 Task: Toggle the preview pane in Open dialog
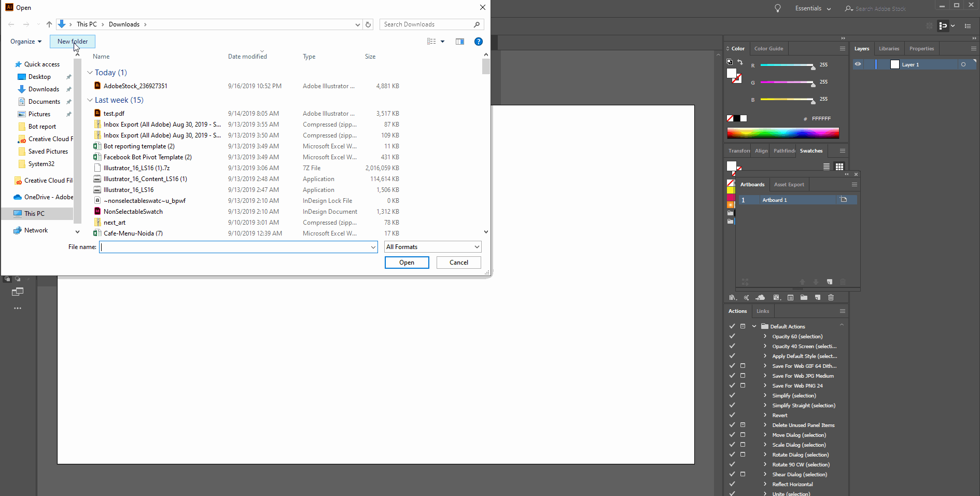click(460, 42)
